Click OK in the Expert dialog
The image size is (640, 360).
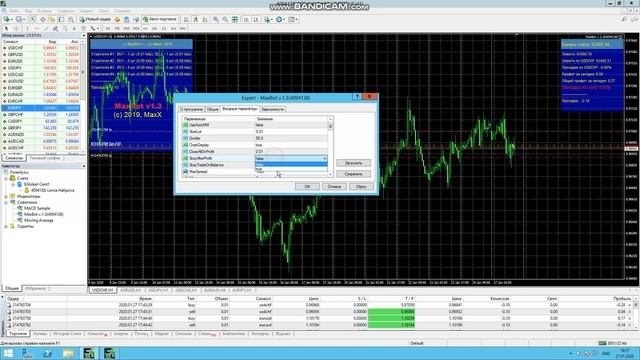coord(307,187)
